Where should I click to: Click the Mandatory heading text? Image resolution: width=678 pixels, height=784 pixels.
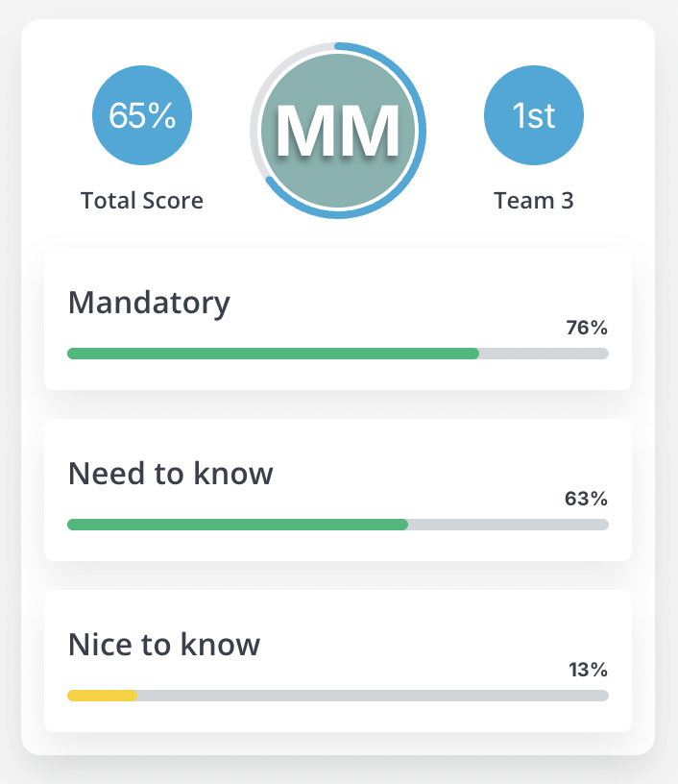coord(149,304)
